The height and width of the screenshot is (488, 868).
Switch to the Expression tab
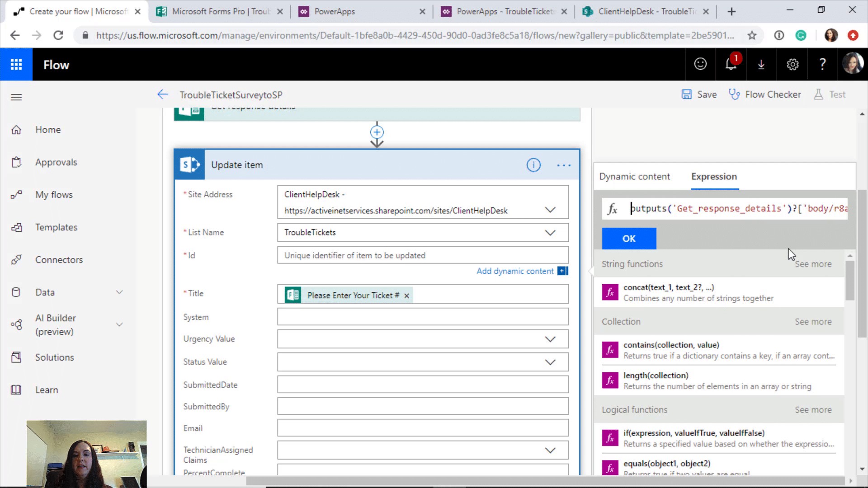pyautogui.click(x=714, y=177)
